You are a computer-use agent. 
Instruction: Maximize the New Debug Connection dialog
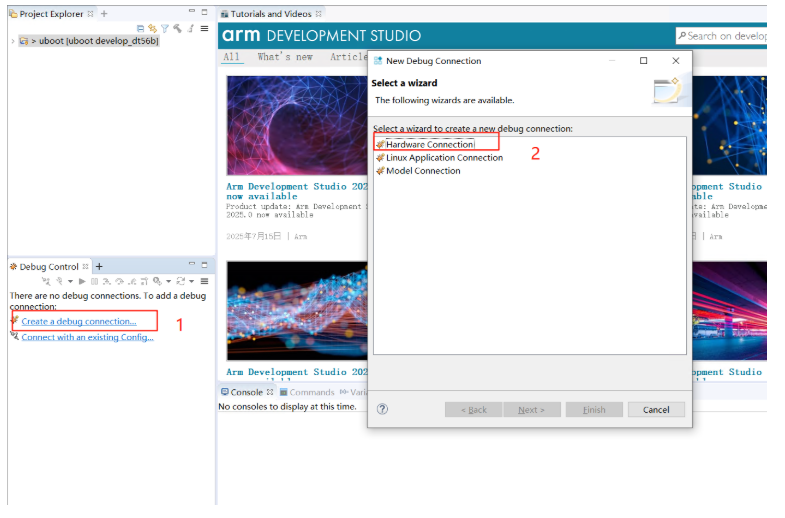tap(644, 61)
